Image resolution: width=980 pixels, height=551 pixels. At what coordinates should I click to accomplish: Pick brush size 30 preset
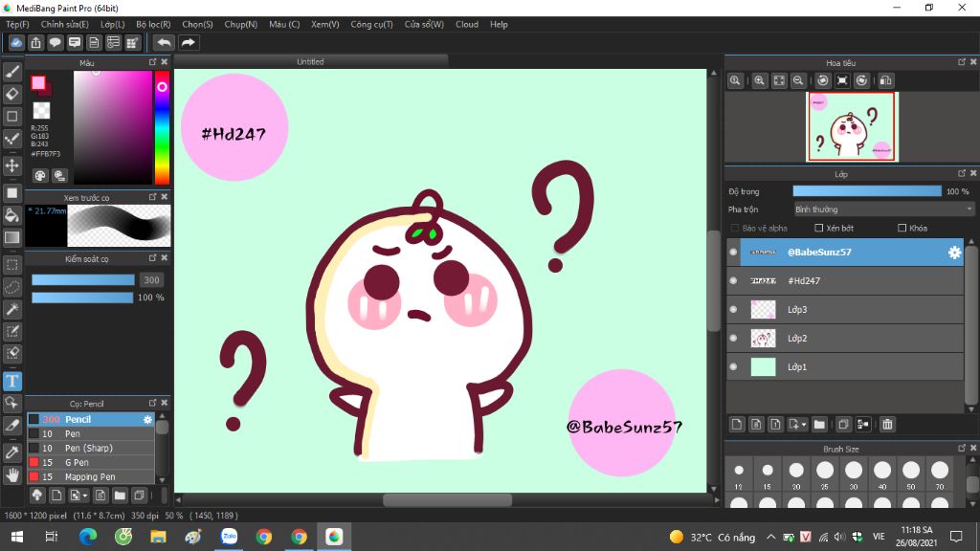coord(853,474)
